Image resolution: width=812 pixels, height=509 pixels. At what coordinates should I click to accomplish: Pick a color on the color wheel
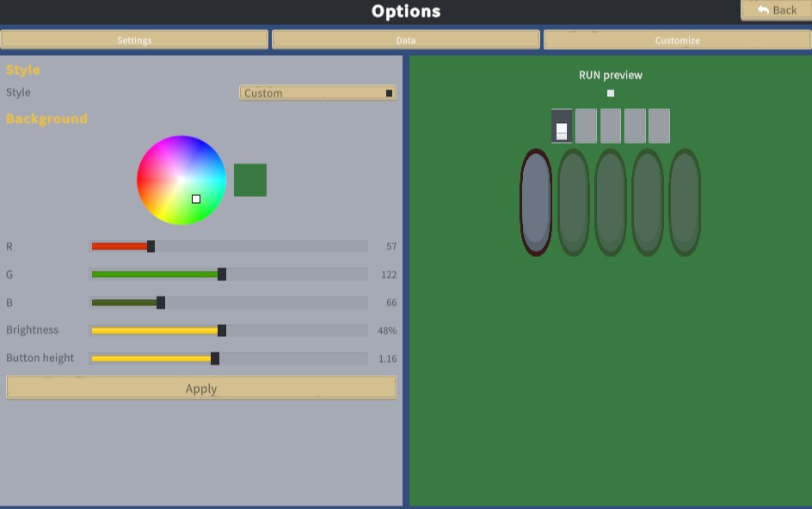coord(181,181)
